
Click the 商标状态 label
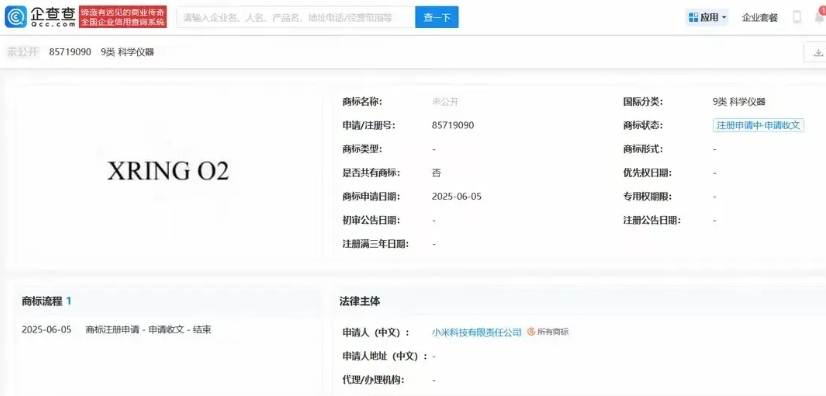pos(643,125)
